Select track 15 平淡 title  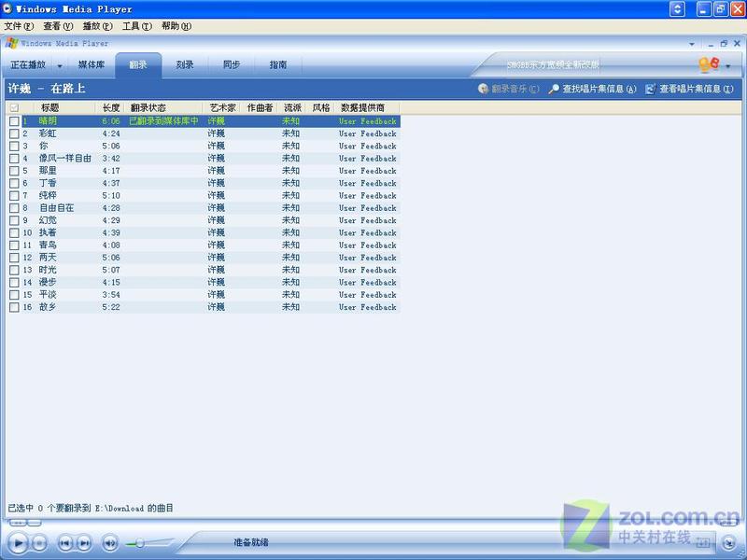[48, 295]
